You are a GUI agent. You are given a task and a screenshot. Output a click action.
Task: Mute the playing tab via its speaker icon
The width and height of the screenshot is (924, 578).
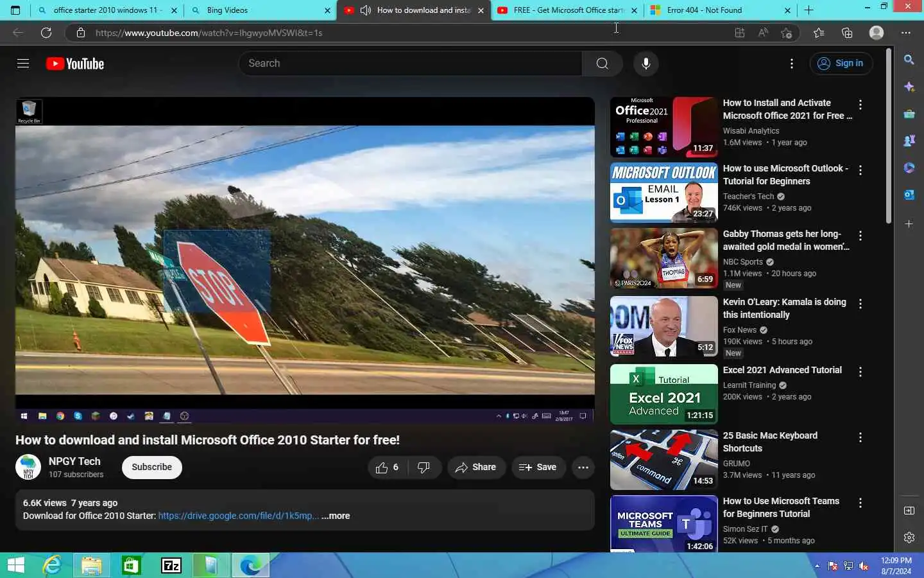(x=366, y=10)
